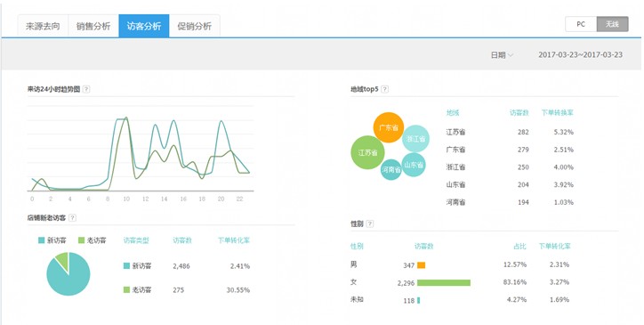Click hour 10 on trend chart axis
Viewport: 644px width, 325px height.
click(x=126, y=199)
